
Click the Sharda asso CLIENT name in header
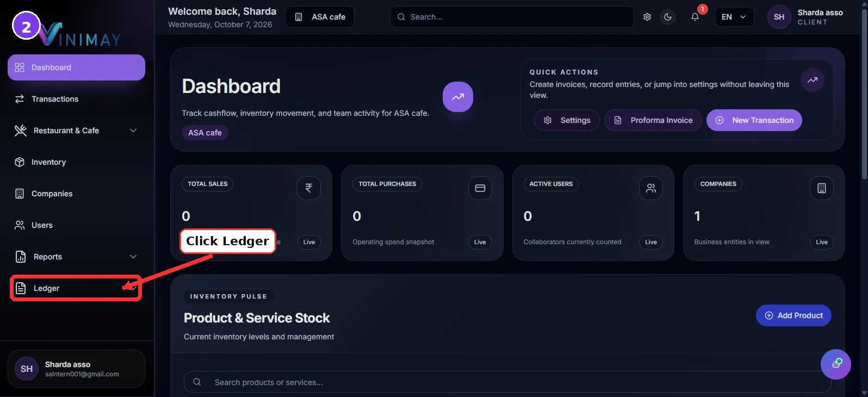(820, 17)
